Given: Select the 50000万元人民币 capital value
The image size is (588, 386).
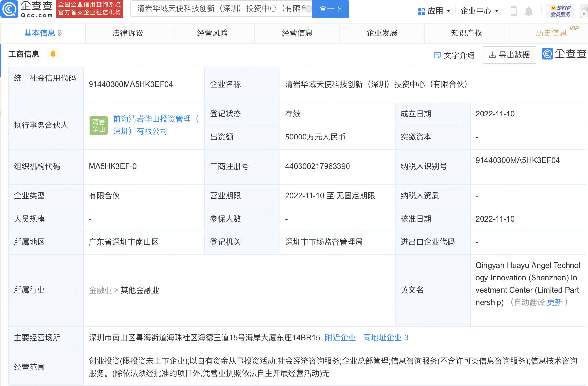Looking at the screenshot, I should tap(315, 137).
